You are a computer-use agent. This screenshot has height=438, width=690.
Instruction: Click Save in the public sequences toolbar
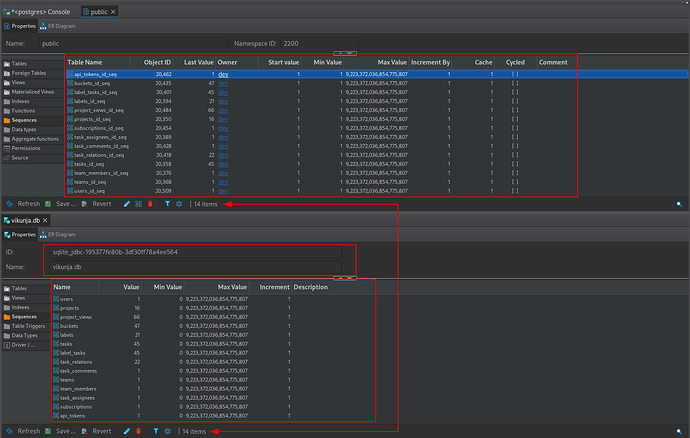click(x=61, y=204)
